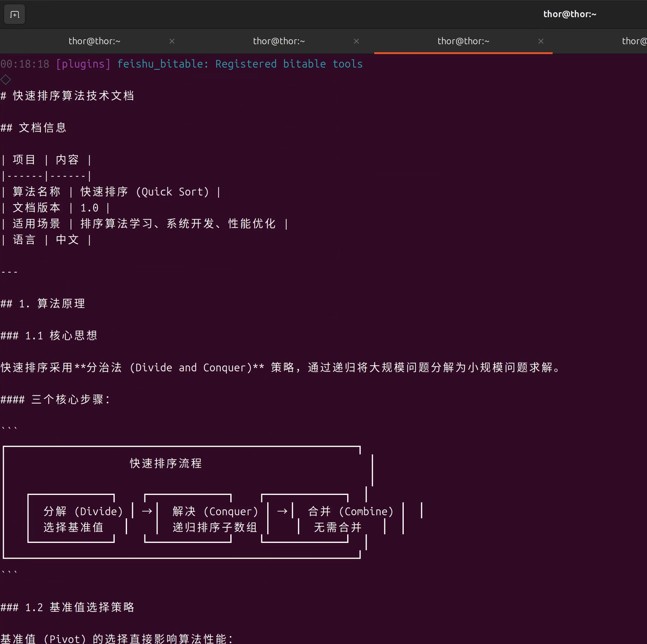Click the 合并 (Combine) box text
The width and height of the screenshot is (647, 644).
coord(350,511)
